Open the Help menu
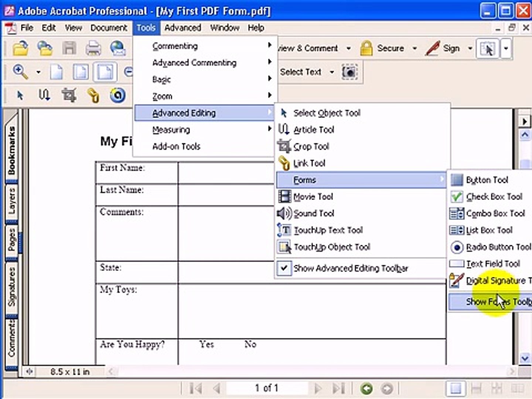The width and height of the screenshot is (532, 399). [256, 28]
